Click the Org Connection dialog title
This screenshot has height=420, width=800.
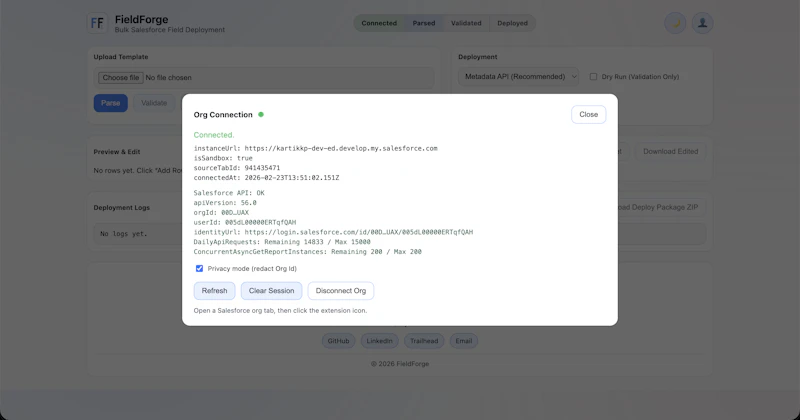pos(223,114)
